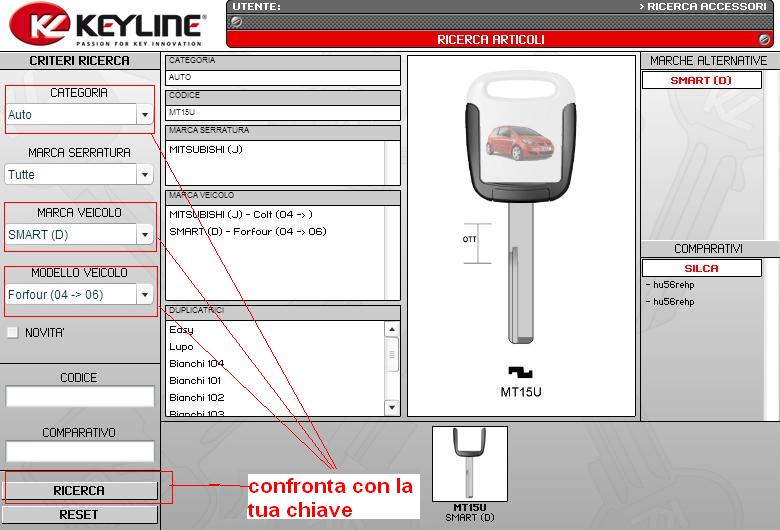Click the round icon in Ricerca Articoli bar

point(764,39)
